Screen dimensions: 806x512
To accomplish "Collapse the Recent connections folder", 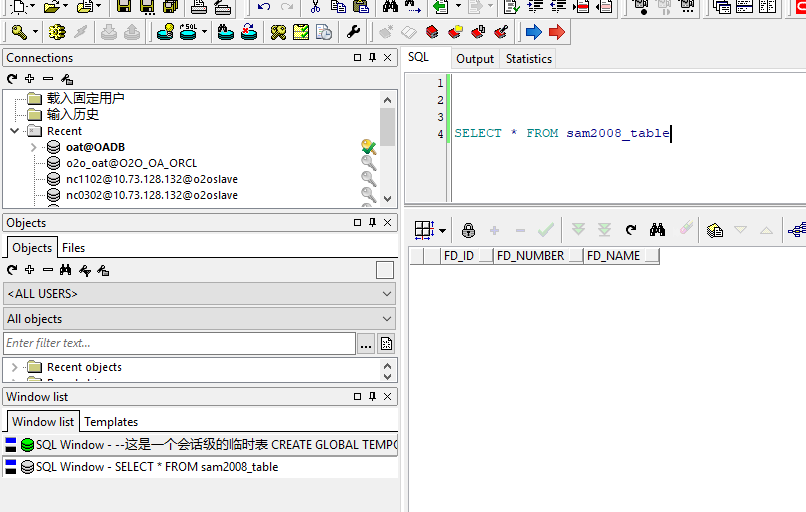I will click(15, 131).
